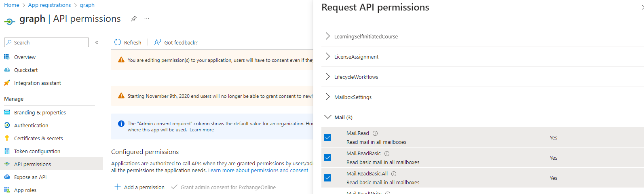Click the plus icon for Add a permission
Screen dimensions: 644x194
pyautogui.click(x=118, y=187)
